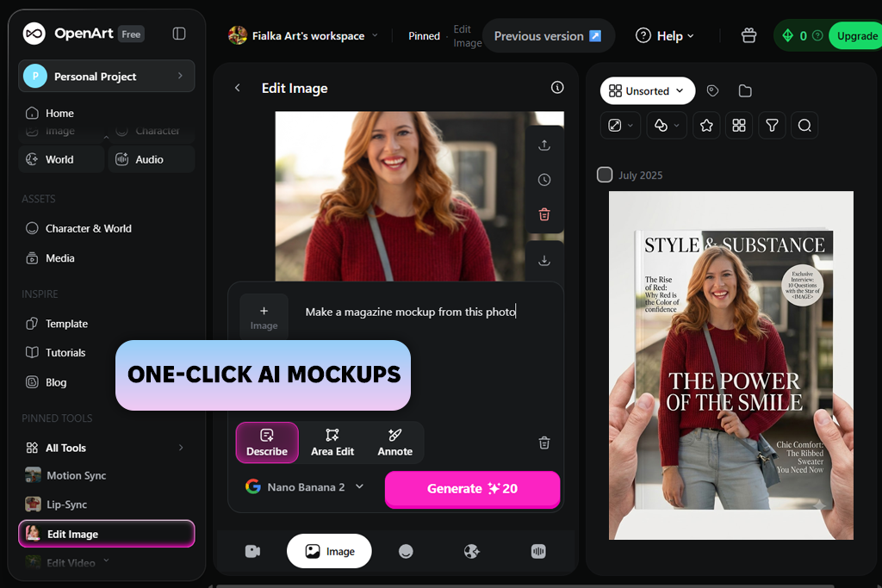
Task: Click the source woman photo preview
Action: (400, 196)
